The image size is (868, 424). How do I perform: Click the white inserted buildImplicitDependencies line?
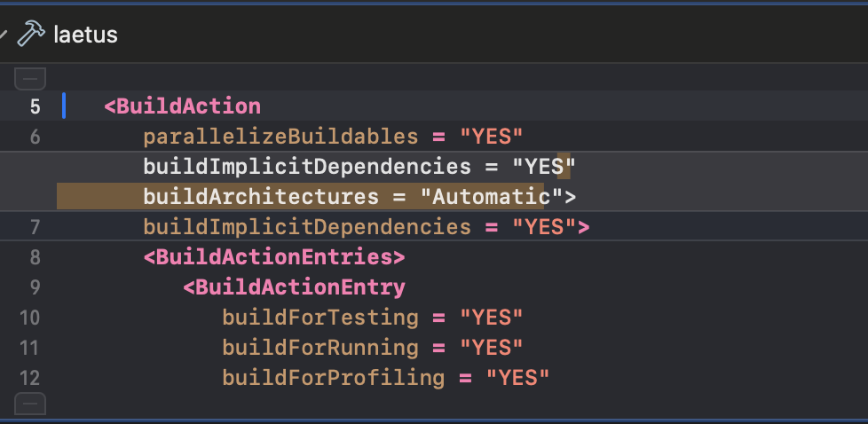359,166
